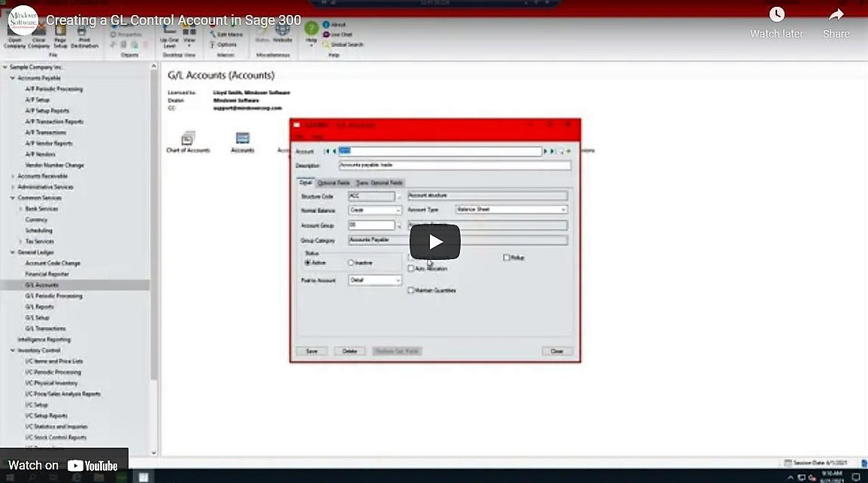Select G/L Accounts in tree
868x483 pixels.
(41, 285)
